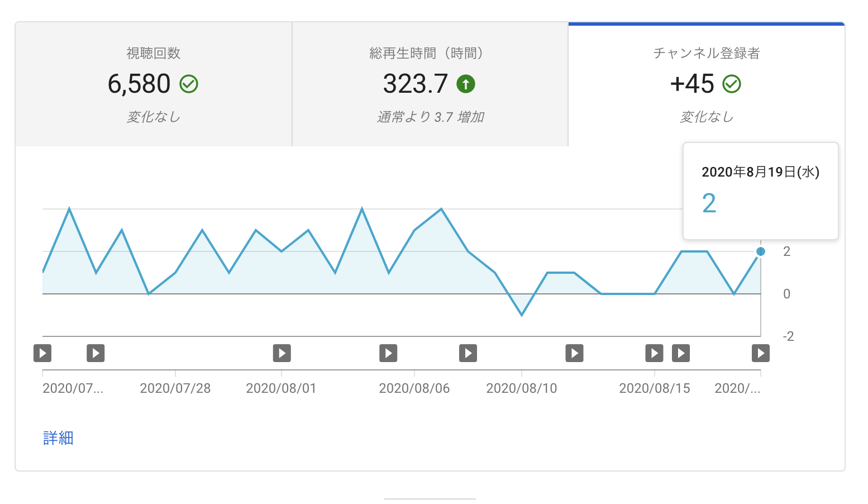The height and width of the screenshot is (504, 868).
Task: Select video marker between 2020/08/06 and 2020/08/10
Action: [x=468, y=353]
